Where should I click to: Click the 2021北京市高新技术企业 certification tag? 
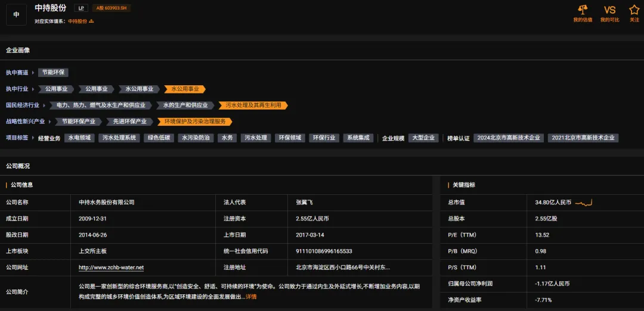coord(583,138)
